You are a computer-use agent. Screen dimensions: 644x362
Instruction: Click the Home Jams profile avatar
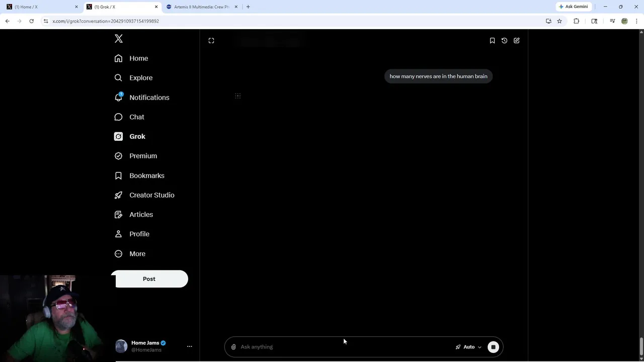[121, 346]
